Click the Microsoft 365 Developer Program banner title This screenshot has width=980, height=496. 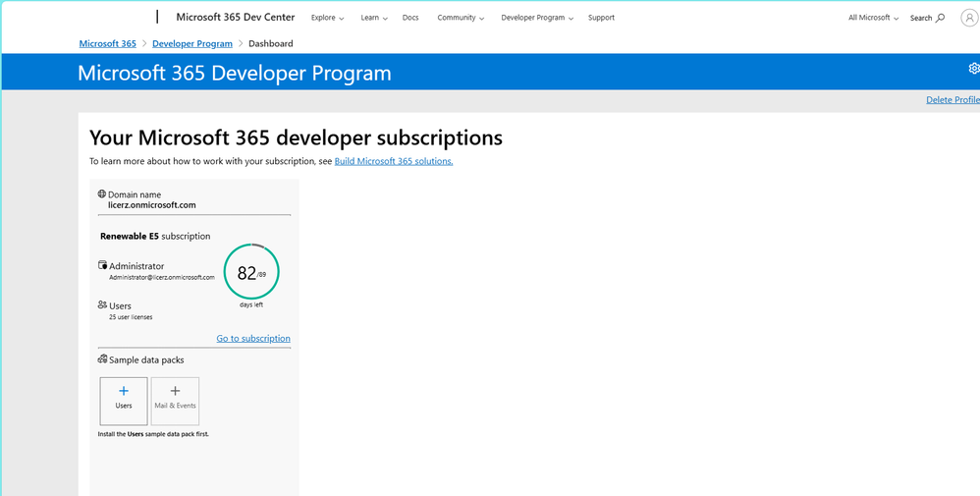point(235,74)
